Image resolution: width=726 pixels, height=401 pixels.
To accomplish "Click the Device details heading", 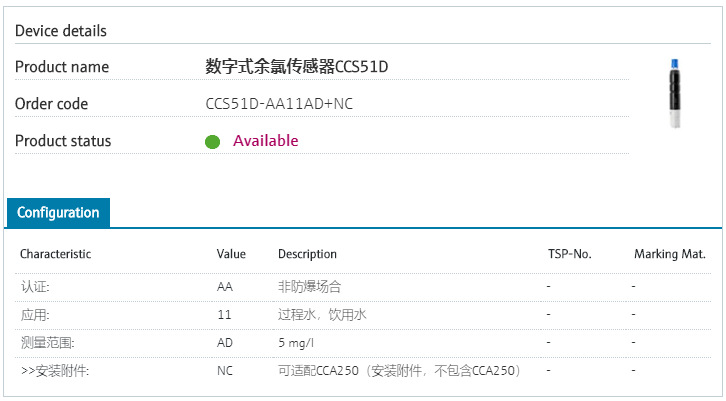I will pyautogui.click(x=61, y=31).
